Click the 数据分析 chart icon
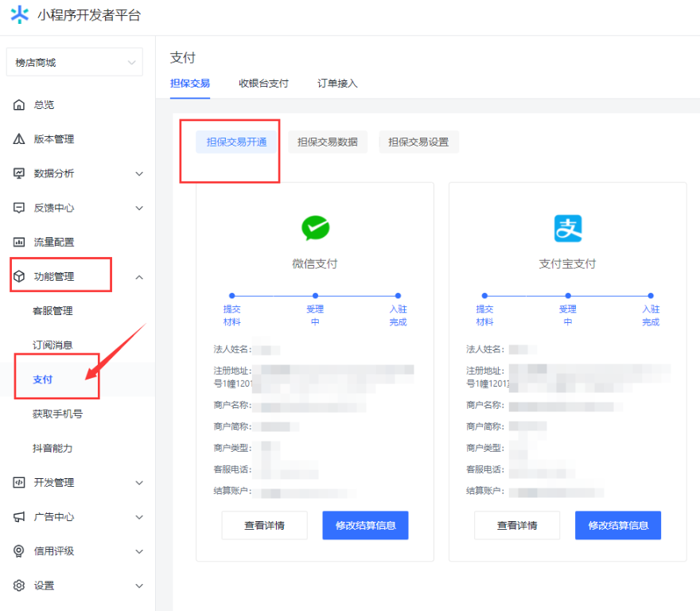700x611 pixels. pos(19,173)
